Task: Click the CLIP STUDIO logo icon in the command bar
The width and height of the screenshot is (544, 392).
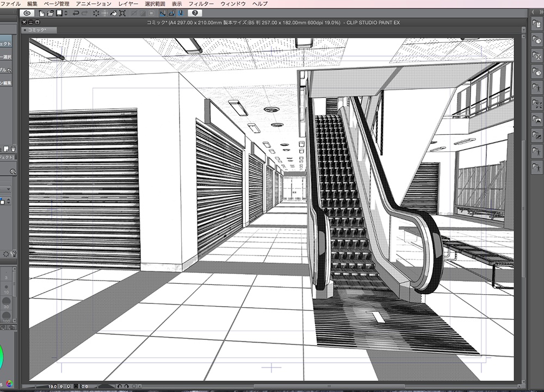Action: (x=27, y=14)
